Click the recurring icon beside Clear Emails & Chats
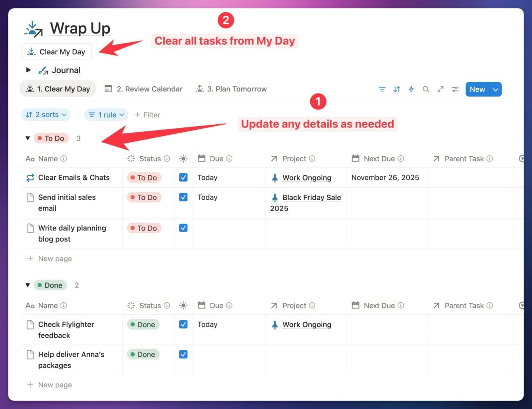Screen dimensions: 532x409 pyautogui.click(x=30, y=178)
